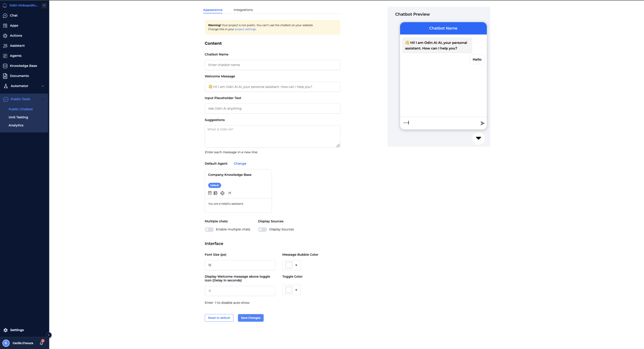644x349 pixels.
Task: Expand the Automator submenu chevron
Action: pyautogui.click(x=43, y=86)
